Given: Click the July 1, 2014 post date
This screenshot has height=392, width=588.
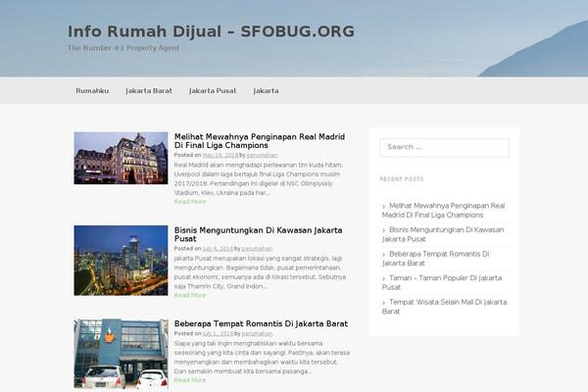Looking at the screenshot, I should pos(218,333).
